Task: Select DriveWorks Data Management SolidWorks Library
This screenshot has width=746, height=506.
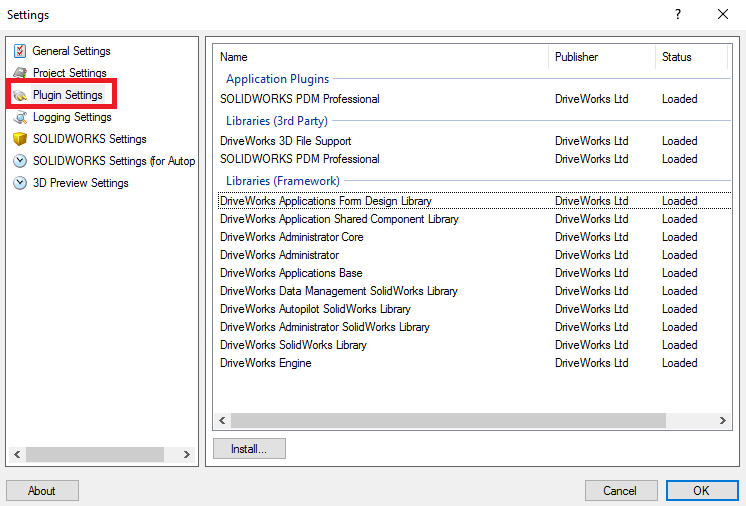Action: pos(474,291)
